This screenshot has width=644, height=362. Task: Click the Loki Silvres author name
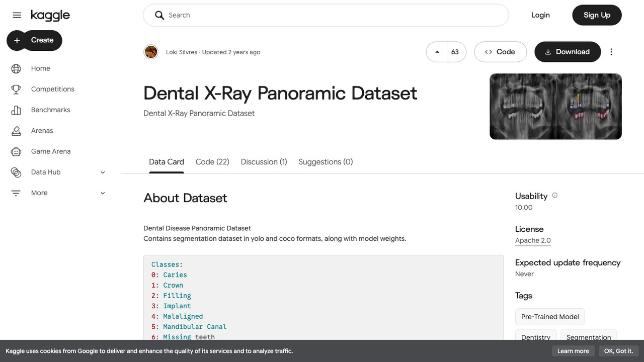pos(182,52)
